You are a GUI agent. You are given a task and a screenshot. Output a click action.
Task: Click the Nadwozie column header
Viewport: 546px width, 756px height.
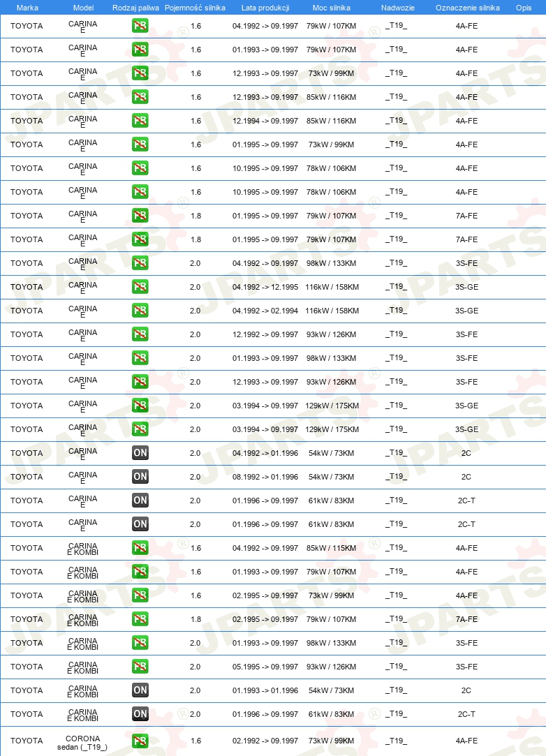click(x=397, y=8)
